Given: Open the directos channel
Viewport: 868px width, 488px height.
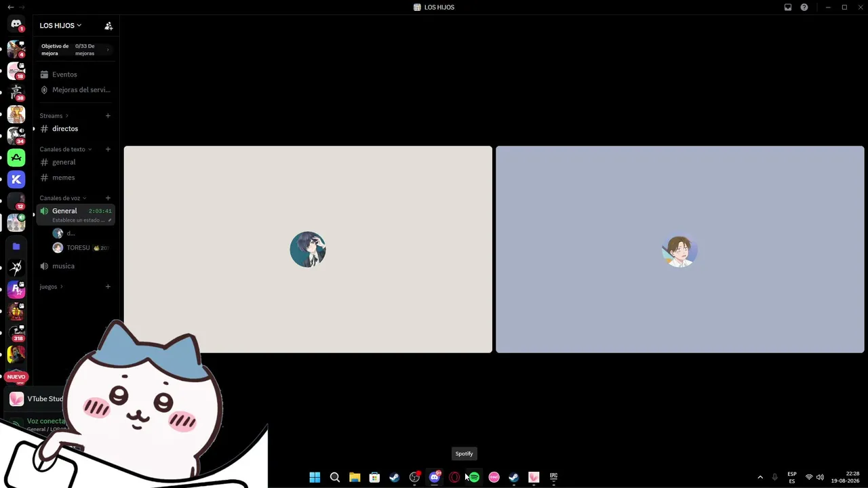Looking at the screenshot, I should (x=76, y=129).
